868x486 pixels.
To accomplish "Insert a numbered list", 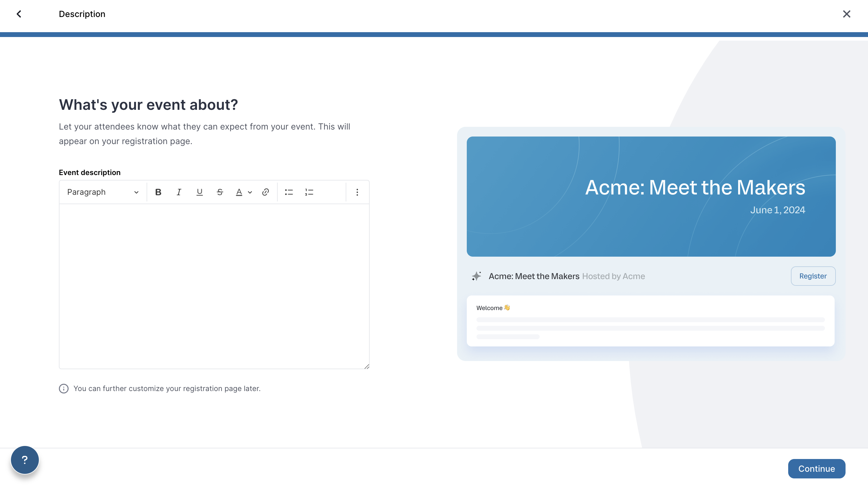I will [309, 192].
